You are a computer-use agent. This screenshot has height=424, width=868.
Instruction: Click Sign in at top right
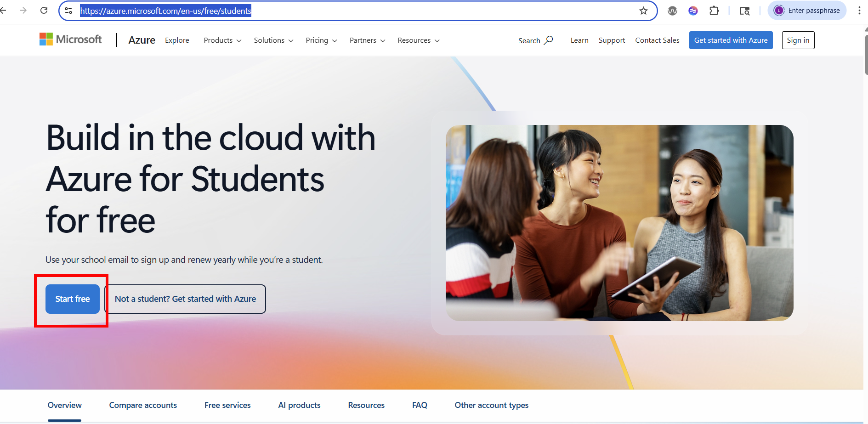pyautogui.click(x=798, y=40)
